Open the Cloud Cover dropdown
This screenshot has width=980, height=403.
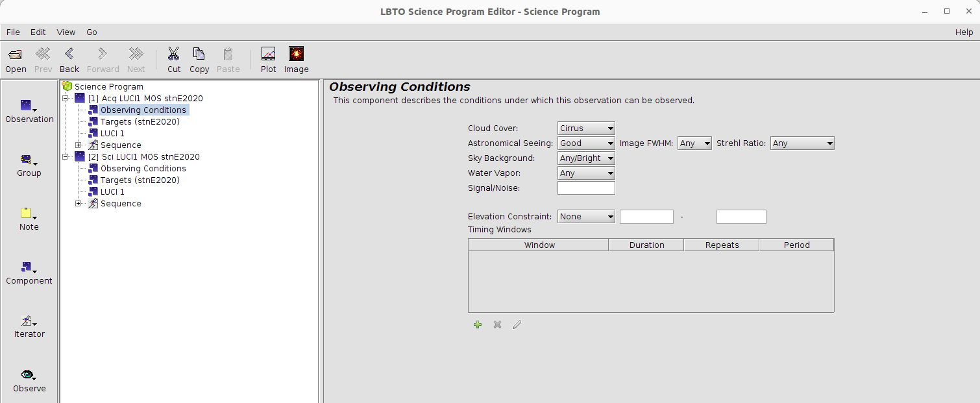(586, 128)
